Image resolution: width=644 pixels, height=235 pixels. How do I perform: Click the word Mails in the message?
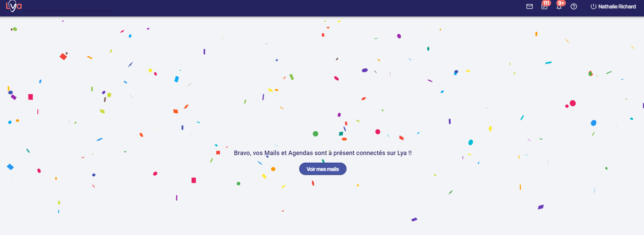tap(272, 153)
